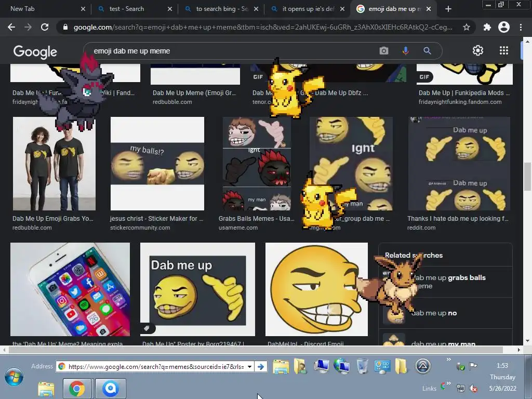
Task: Search by image with camera icon
Action: click(x=384, y=51)
